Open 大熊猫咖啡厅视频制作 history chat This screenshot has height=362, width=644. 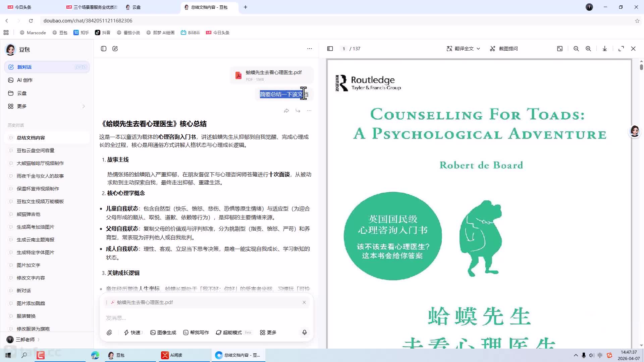40,163
